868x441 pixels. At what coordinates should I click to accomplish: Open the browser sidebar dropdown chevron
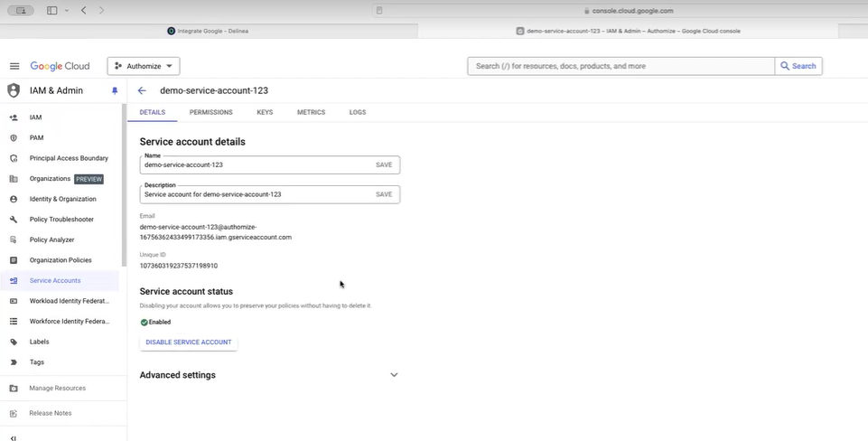pos(67,10)
